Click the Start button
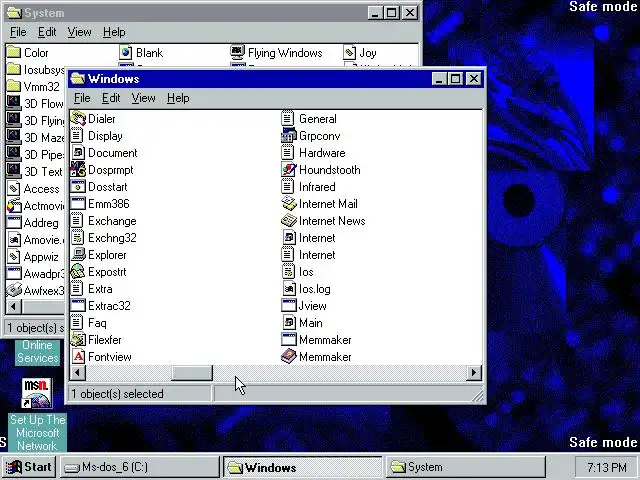The width and height of the screenshot is (640, 480). (29, 467)
